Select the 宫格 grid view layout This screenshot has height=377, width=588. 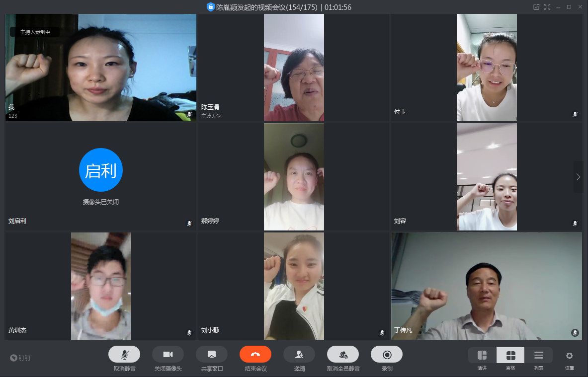pos(510,356)
